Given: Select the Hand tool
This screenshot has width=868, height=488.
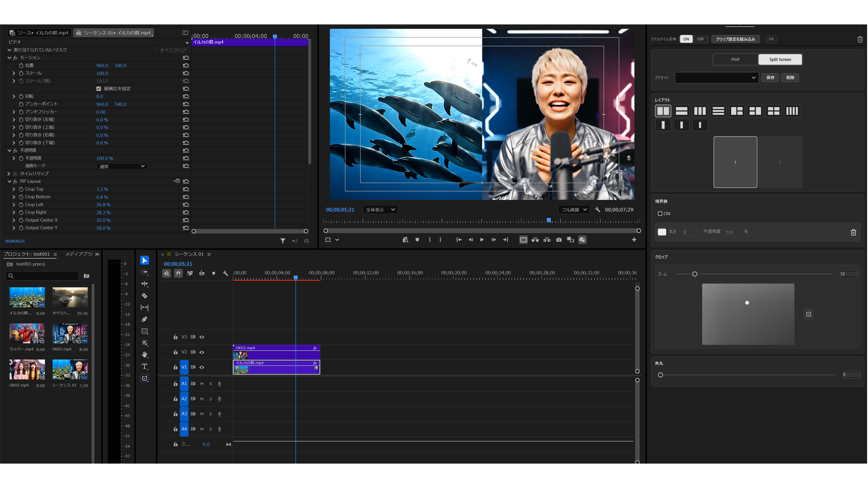Looking at the screenshot, I should (145, 354).
